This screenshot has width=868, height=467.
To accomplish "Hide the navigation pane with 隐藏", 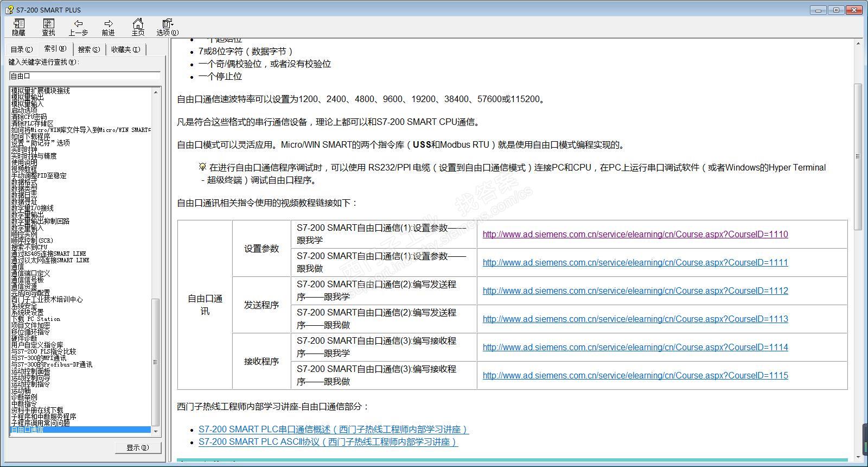I will (19, 28).
